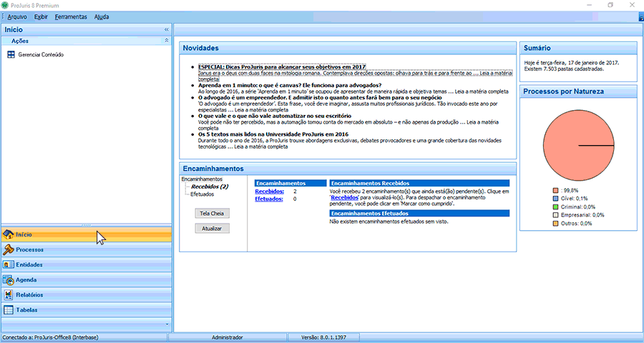Click Conectado a: ProJuris-Office8 status text

click(50, 337)
